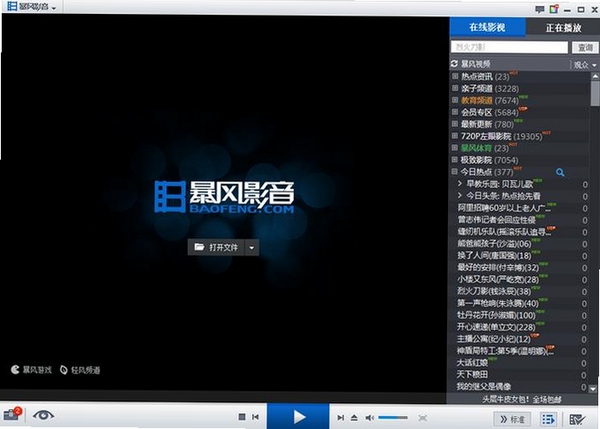Click the eject/open file icon in the control bar
600x429 pixels.
coord(354,418)
